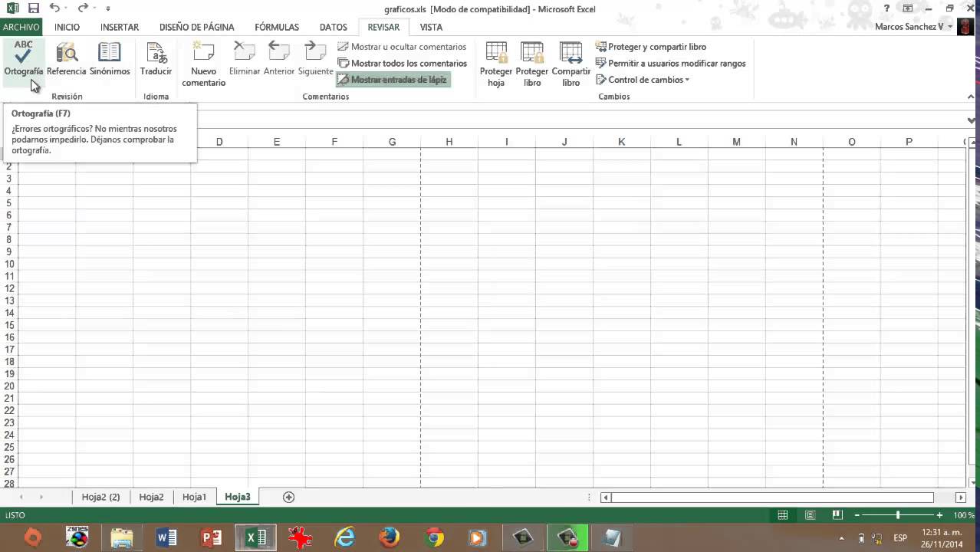The image size is (980, 552).
Task: Open ribbon display options button
Action: [x=908, y=8]
